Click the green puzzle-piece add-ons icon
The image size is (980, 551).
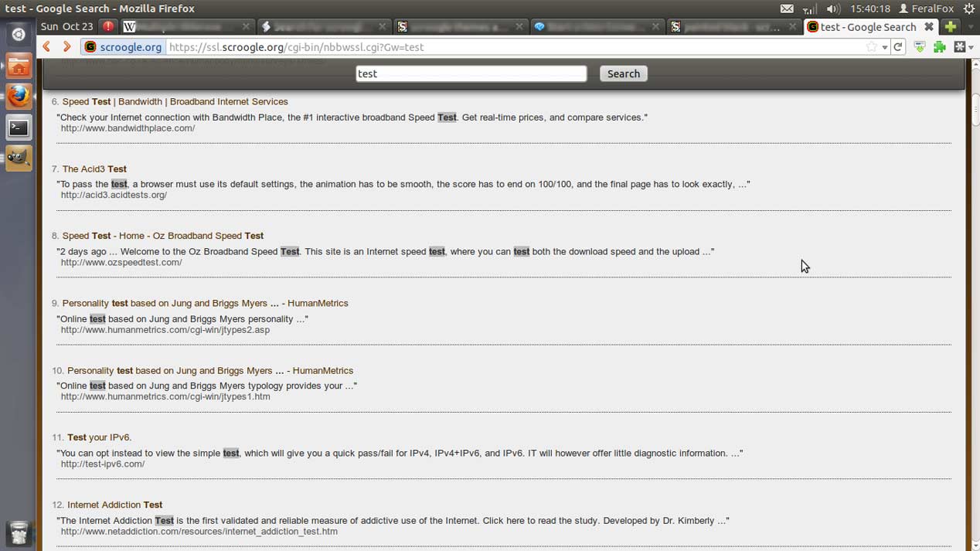tap(940, 47)
